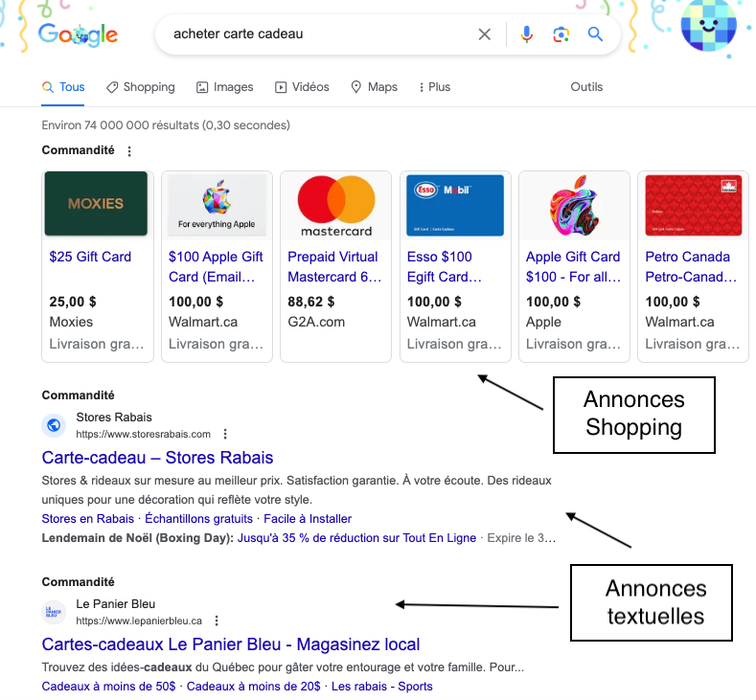
Task: Click Stores Rabais globe favicon
Action: (54, 425)
